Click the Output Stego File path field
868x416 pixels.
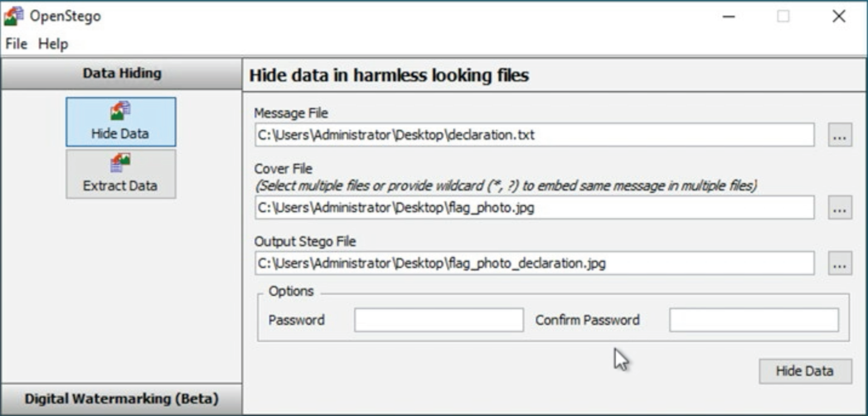pos(534,263)
